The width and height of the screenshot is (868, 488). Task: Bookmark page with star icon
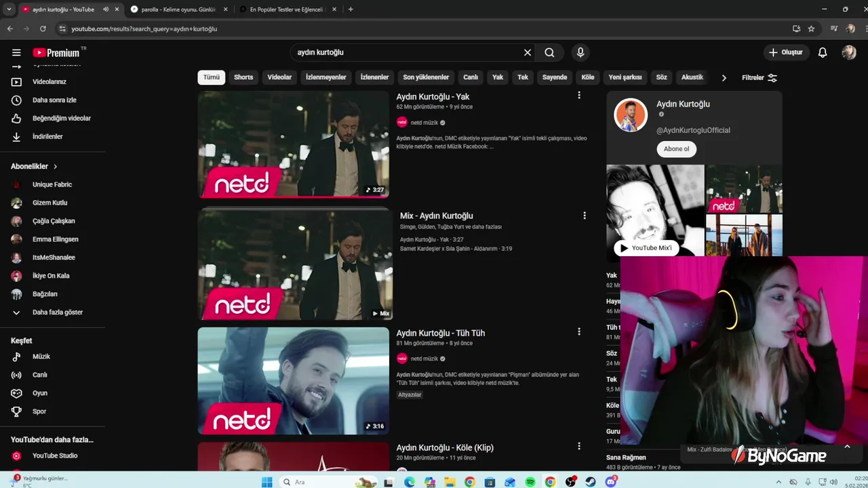811,28
